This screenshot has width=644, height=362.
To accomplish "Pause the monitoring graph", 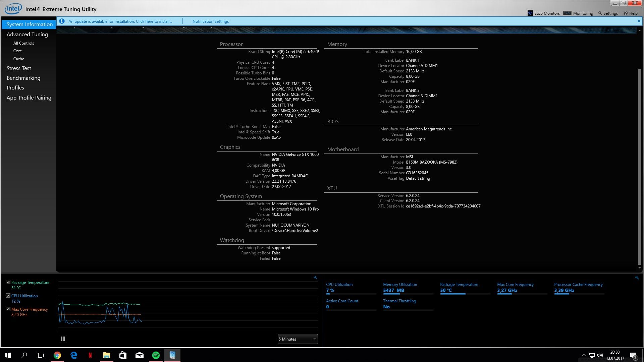I will pyautogui.click(x=63, y=339).
